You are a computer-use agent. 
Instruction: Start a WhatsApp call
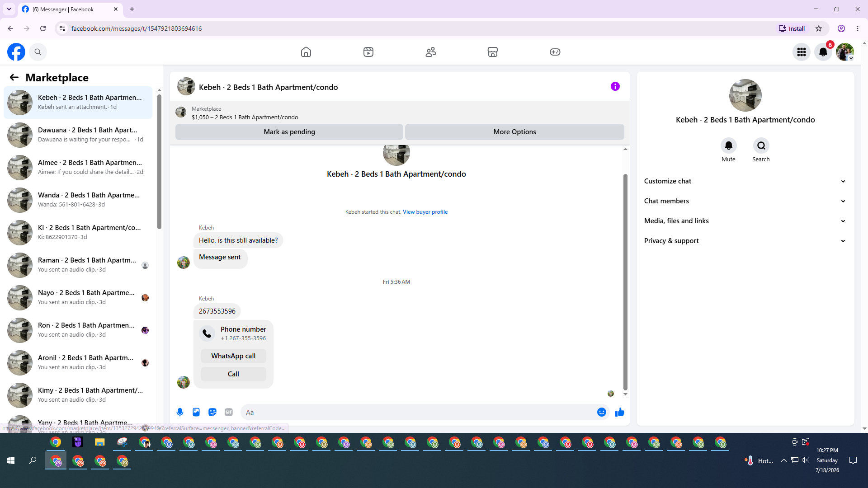tap(233, 356)
